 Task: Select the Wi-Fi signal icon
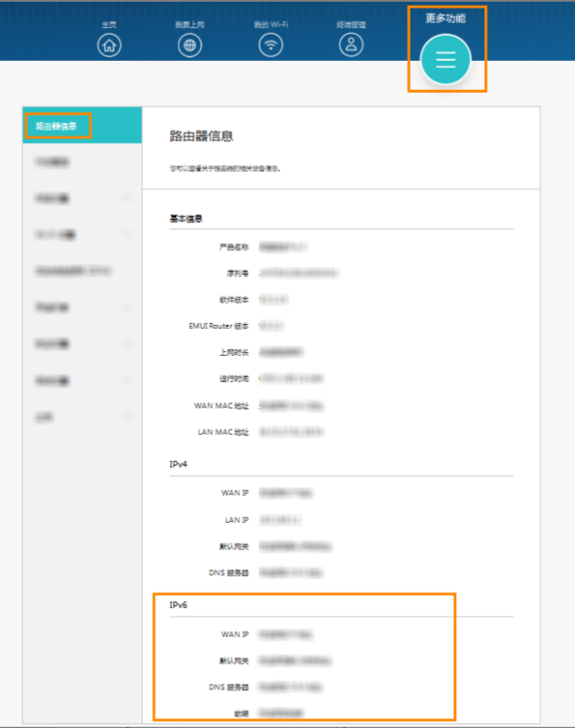pyautogui.click(x=271, y=44)
